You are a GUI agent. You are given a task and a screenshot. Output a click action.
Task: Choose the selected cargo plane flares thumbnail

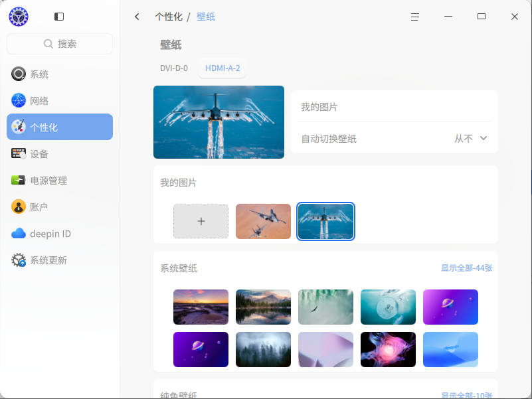coord(325,221)
